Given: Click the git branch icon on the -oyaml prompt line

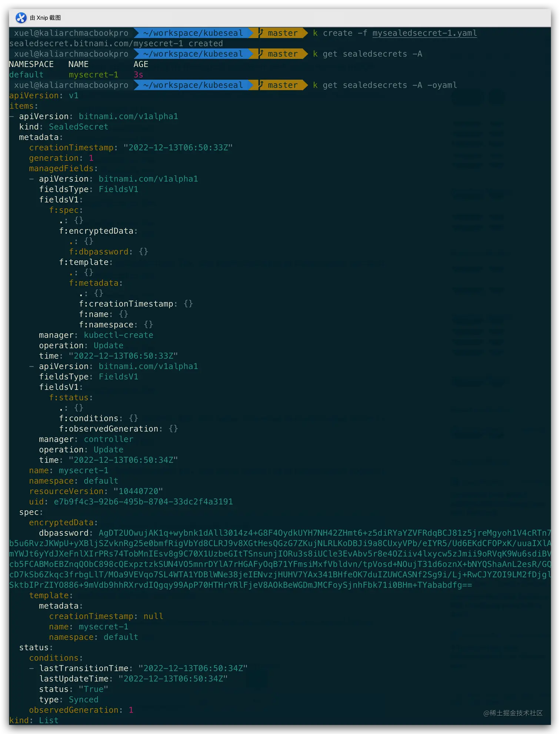Looking at the screenshot, I should coord(261,85).
